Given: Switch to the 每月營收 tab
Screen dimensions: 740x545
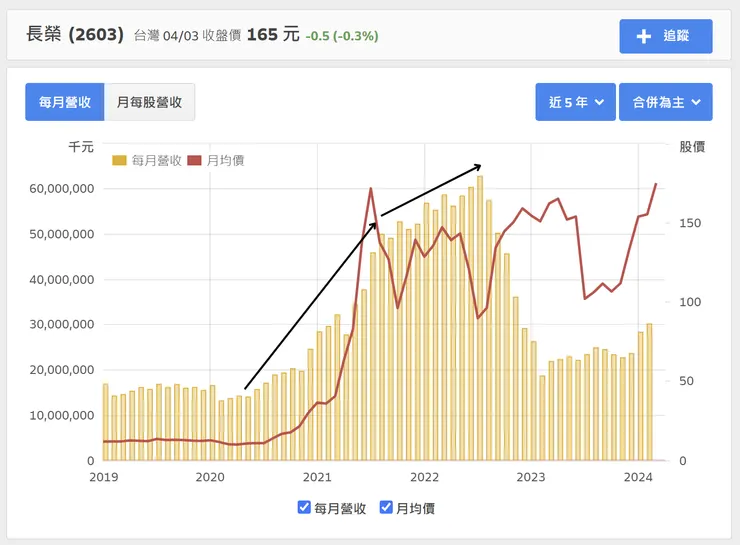Looking at the screenshot, I should pyautogui.click(x=65, y=102).
